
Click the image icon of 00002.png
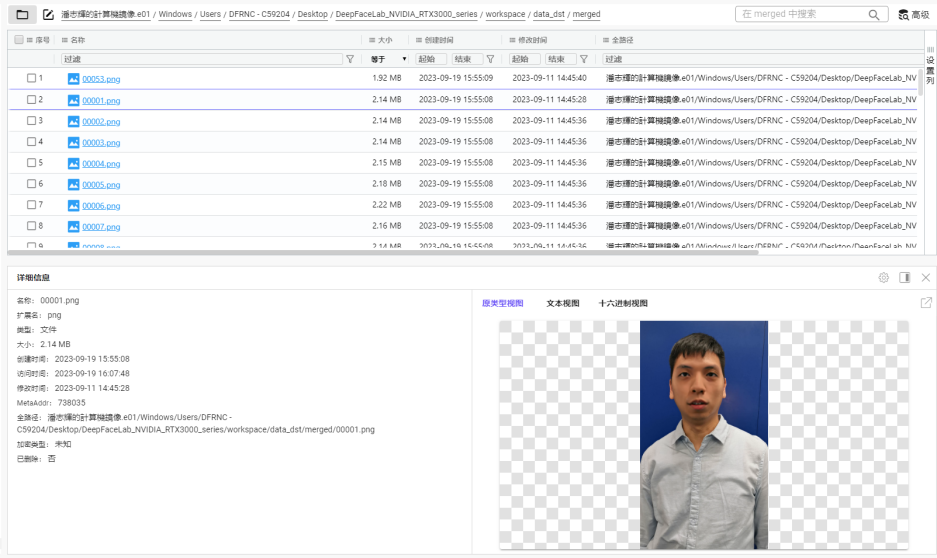(x=74, y=121)
